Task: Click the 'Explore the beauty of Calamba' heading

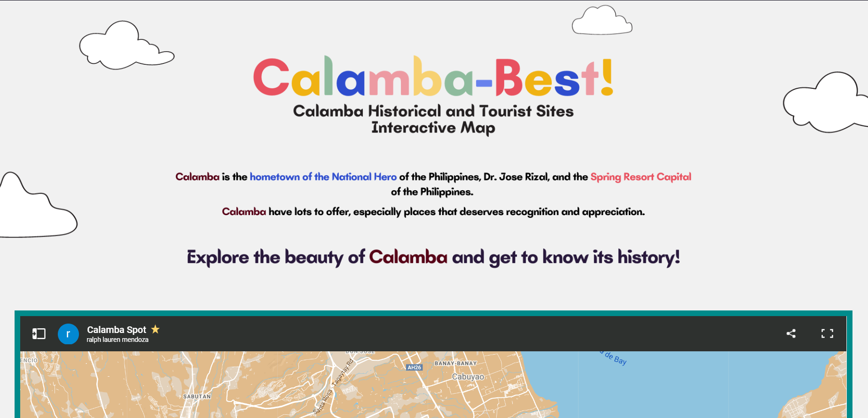Action: pyautogui.click(x=433, y=257)
